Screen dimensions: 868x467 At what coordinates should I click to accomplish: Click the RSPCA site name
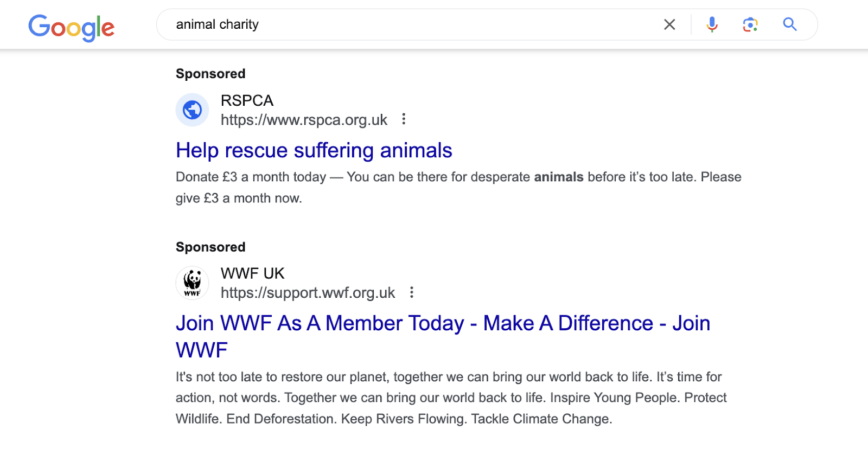247,100
